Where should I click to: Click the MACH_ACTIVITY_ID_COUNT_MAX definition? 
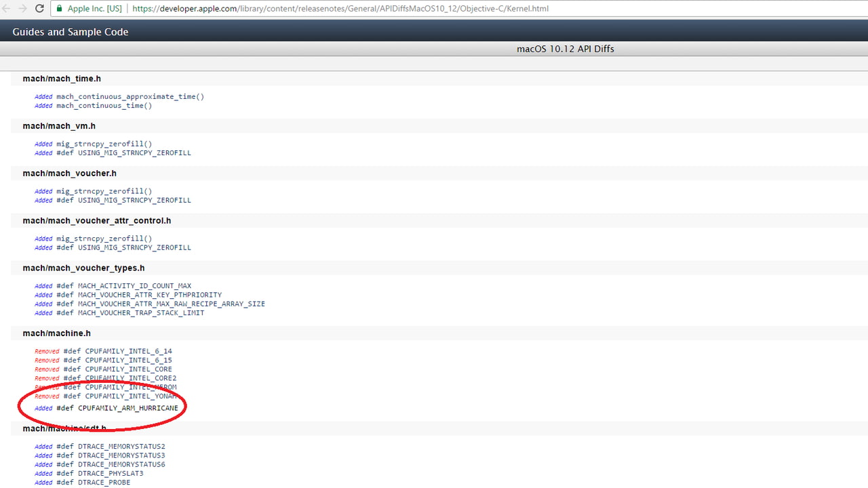[134, 286]
